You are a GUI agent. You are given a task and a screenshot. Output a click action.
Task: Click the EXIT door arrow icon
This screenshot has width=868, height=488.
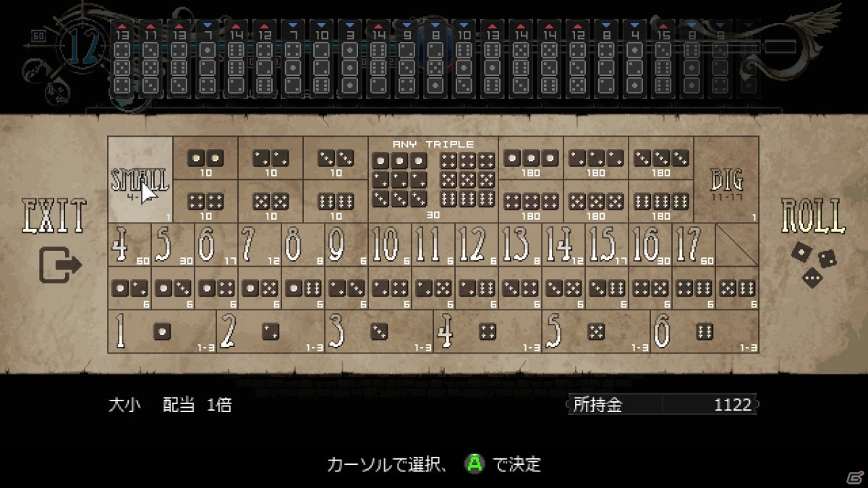(x=59, y=265)
